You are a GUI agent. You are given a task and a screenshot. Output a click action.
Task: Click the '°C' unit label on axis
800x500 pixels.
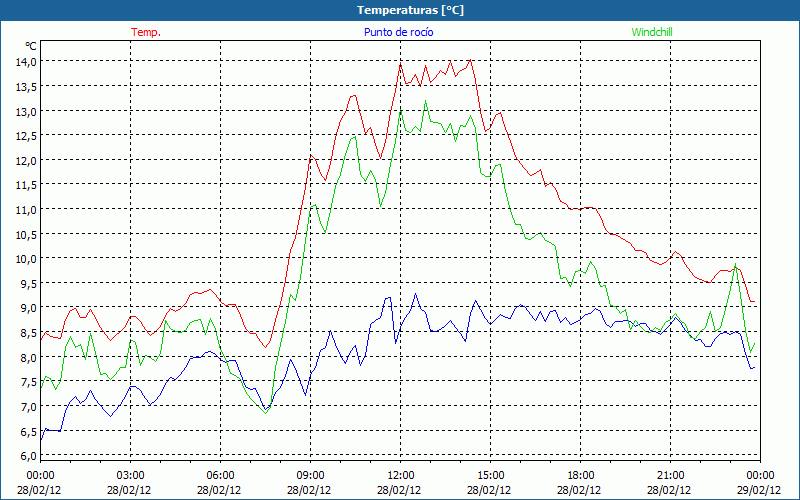[x=31, y=46]
